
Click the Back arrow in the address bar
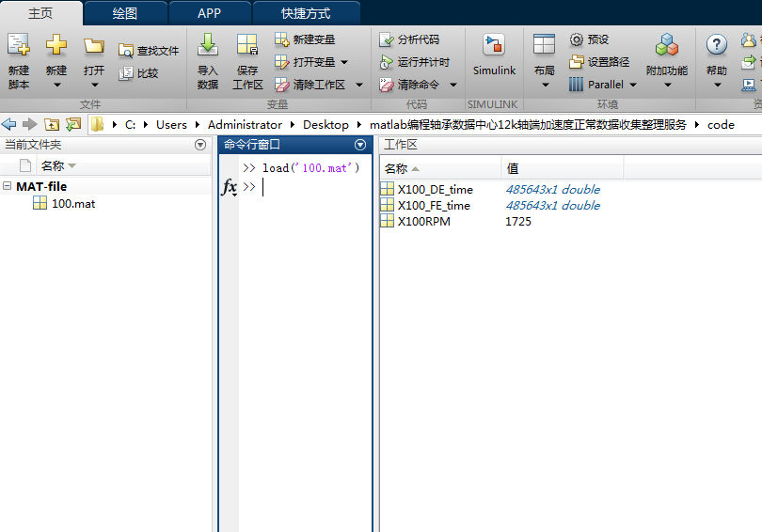point(8,125)
